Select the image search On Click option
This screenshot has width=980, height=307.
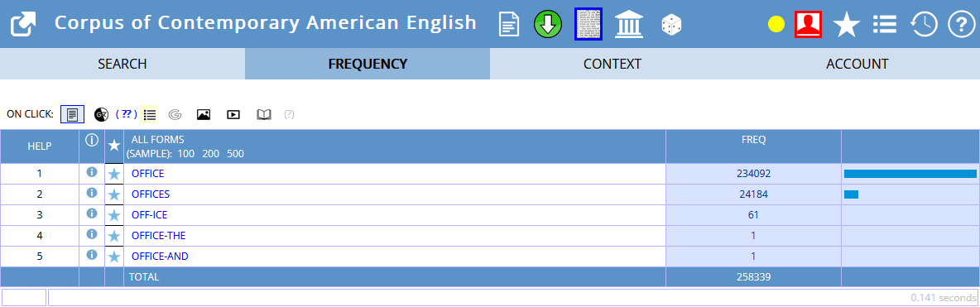204,114
